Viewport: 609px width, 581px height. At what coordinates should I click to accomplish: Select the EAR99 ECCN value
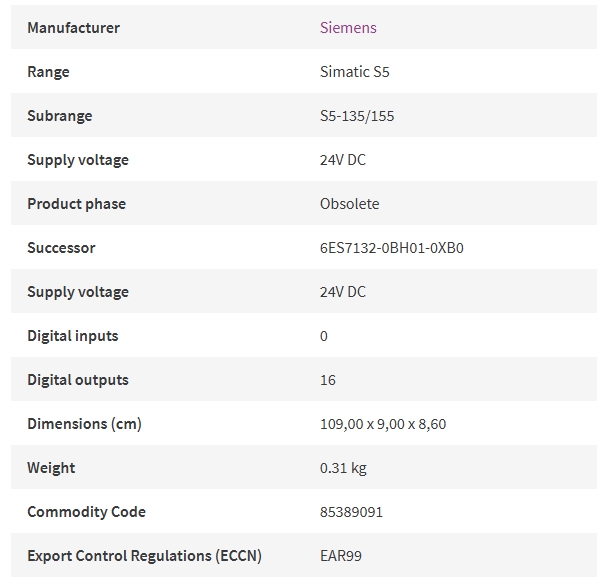(x=341, y=556)
